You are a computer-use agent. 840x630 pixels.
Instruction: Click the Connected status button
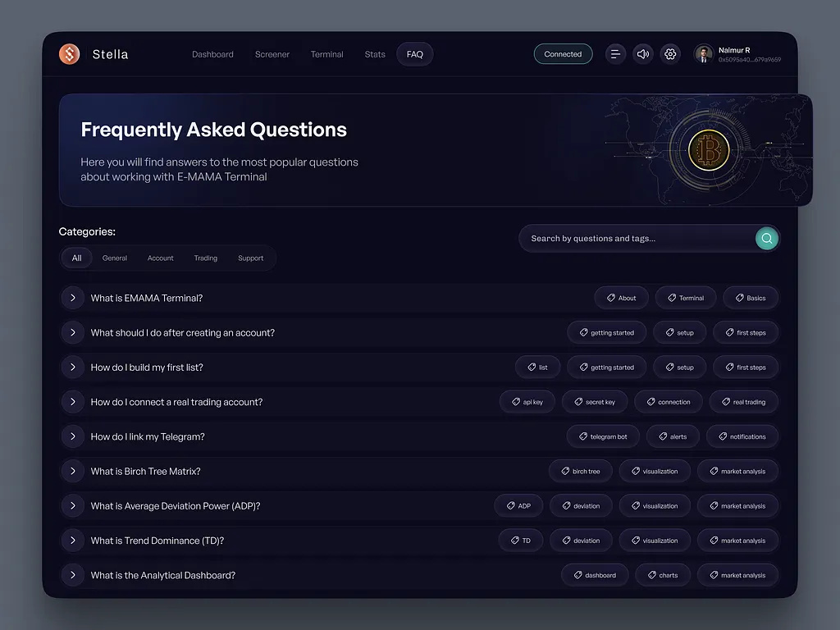tap(563, 53)
